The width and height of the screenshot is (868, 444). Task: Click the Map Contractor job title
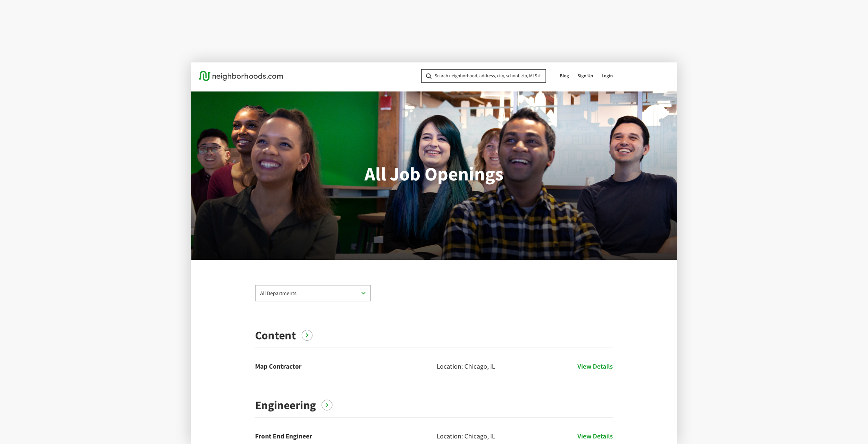click(278, 366)
